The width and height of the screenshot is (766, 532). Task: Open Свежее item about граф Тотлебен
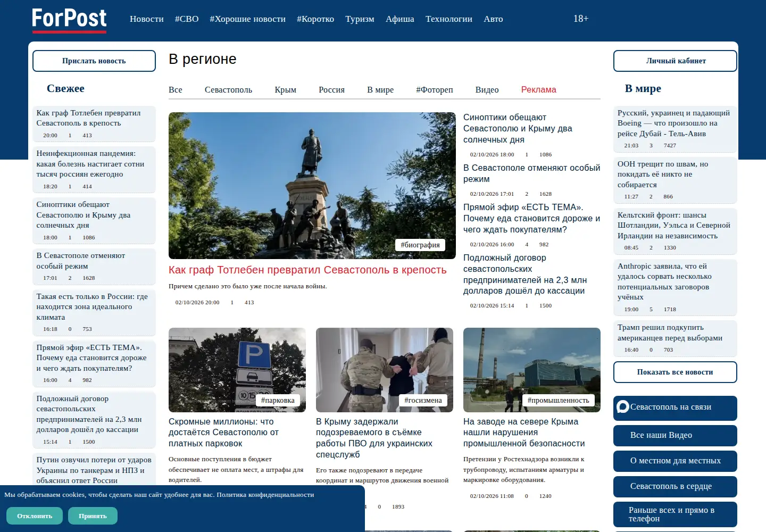[88, 118]
